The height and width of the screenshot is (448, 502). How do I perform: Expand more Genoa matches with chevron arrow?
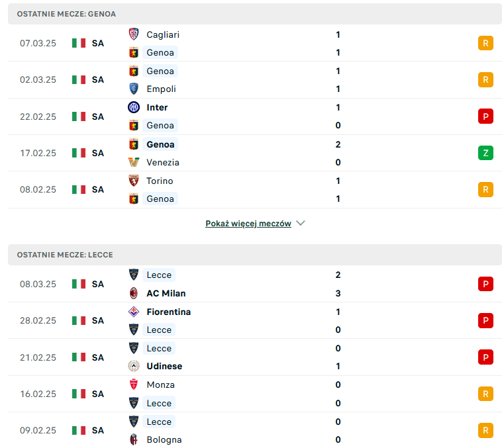301,223
